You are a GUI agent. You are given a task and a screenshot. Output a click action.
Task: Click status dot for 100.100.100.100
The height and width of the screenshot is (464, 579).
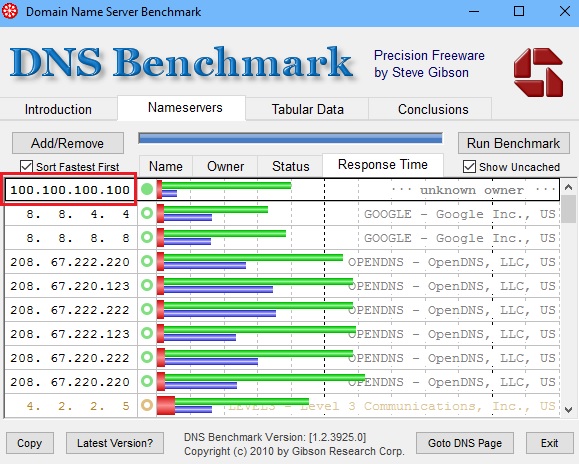point(147,189)
